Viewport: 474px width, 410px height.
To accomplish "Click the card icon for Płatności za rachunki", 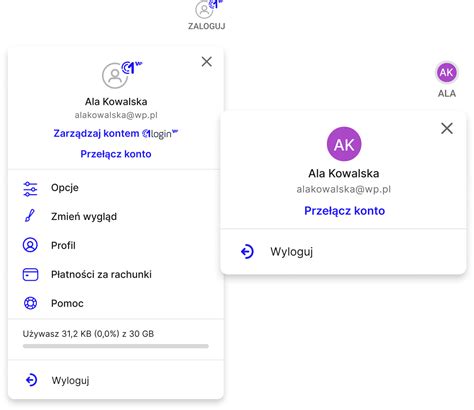I will pyautogui.click(x=30, y=274).
